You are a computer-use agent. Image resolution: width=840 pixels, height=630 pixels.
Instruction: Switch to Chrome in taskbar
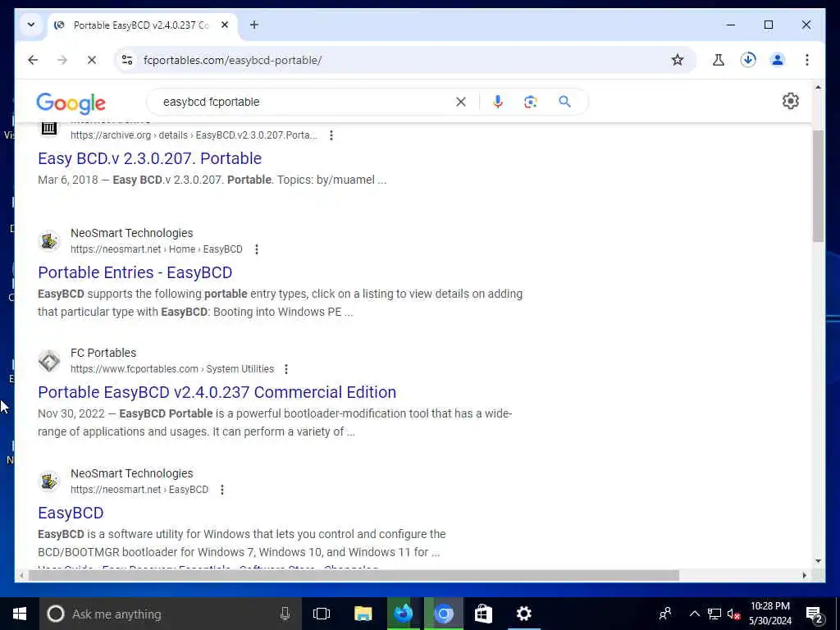point(444,614)
